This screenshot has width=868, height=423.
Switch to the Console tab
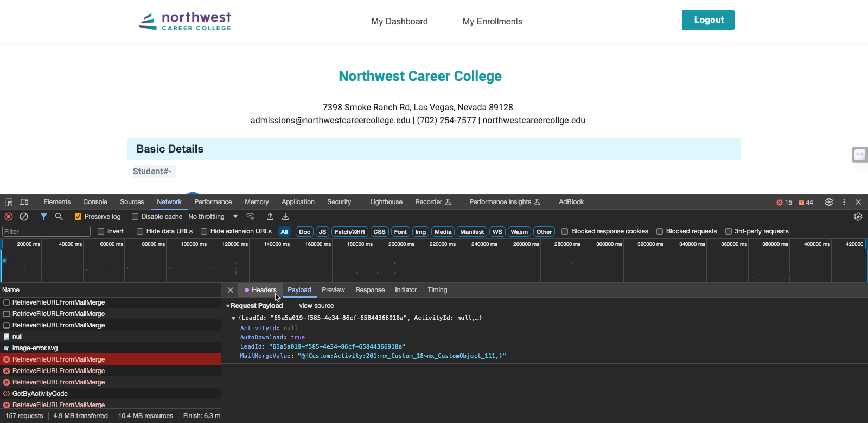pyautogui.click(x=95, y=202)
